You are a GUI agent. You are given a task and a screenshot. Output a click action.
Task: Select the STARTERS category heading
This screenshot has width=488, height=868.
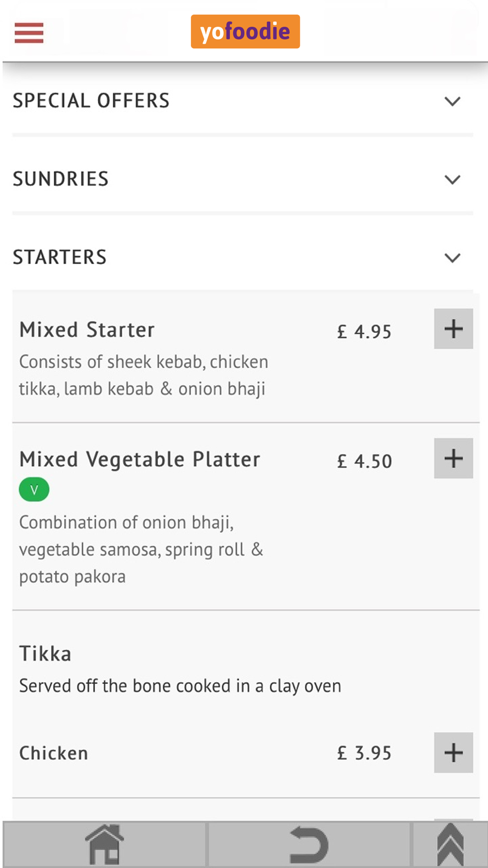[60, 257]
